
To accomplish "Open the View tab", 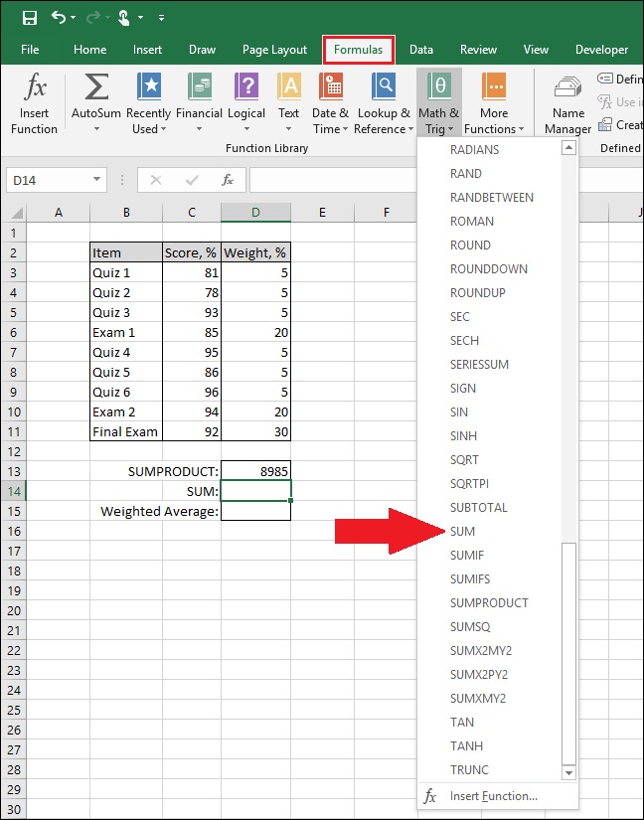I will pos(536,50).
